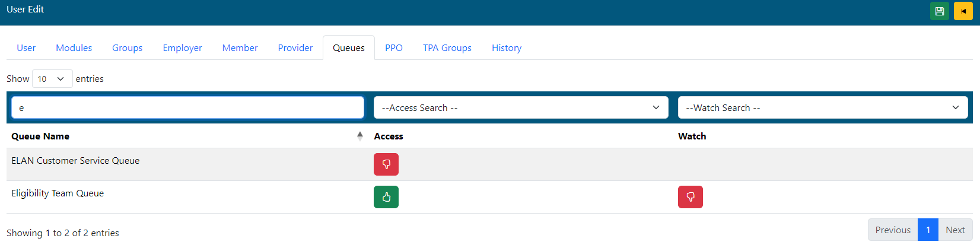Image resolution: width=980 pixels, height=248 pixels.
Task: Click the Access column header
Action: [x=389, y=136]
